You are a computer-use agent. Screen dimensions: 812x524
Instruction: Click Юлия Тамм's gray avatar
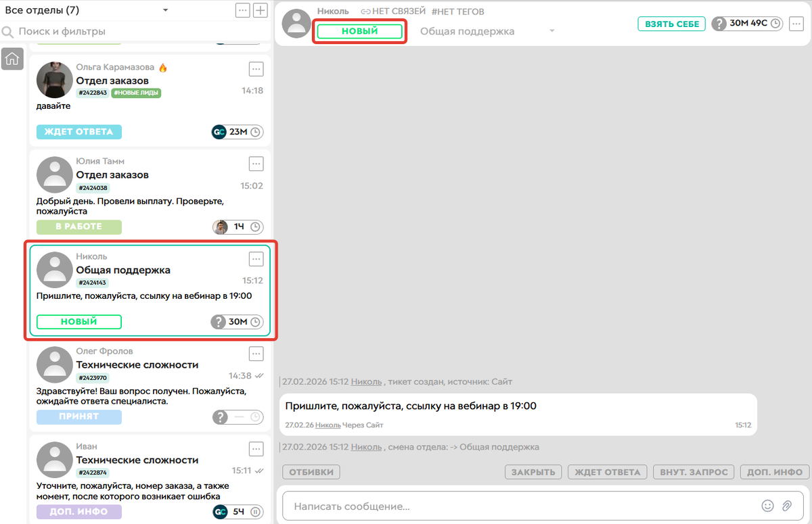point(54,174)
